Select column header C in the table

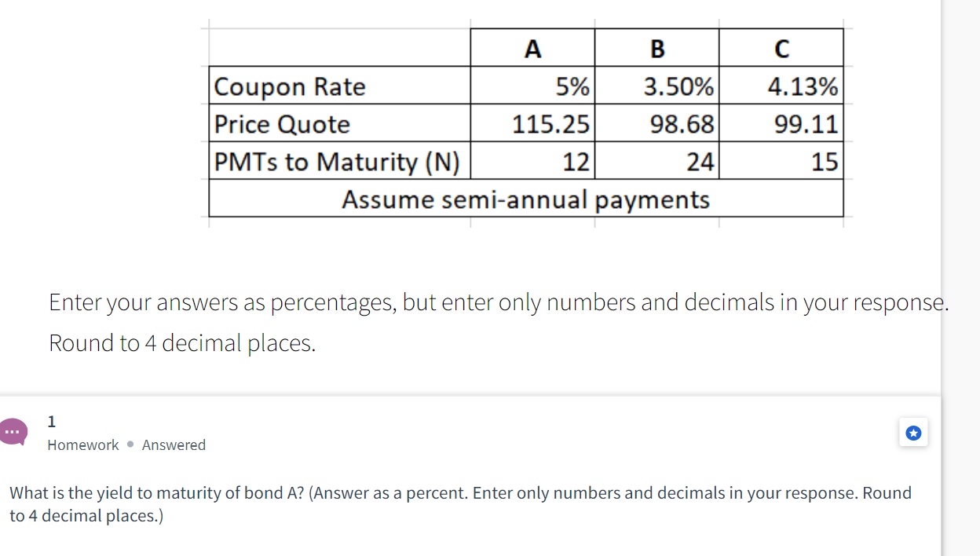tap(781, 48)
